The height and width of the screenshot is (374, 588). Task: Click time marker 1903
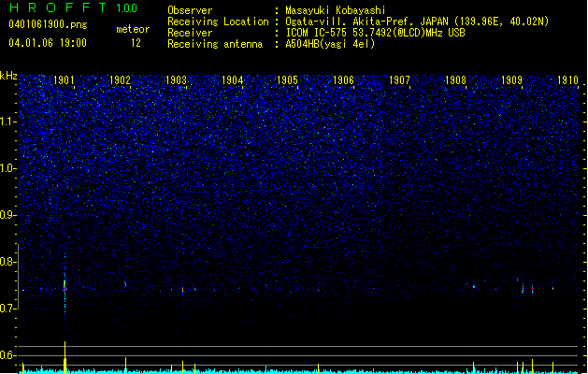(x=176, y=80)
